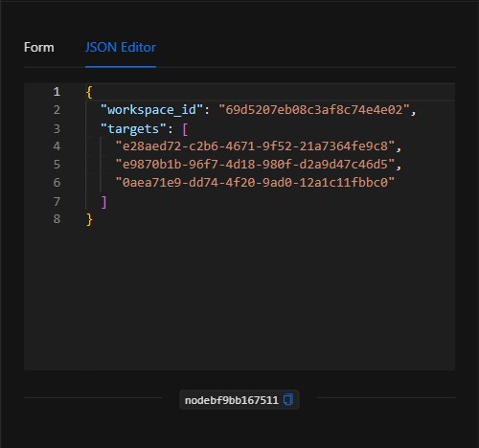Click the opening square bracket after targets
This screenshot has height=448, width=479.
[185, 129]
